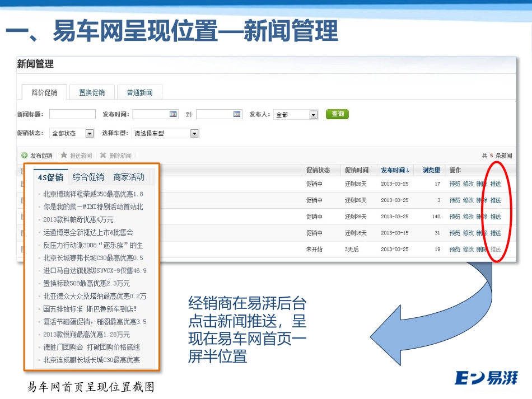Open 你是我的菜—MINI特别活动首站北 link

93,207
